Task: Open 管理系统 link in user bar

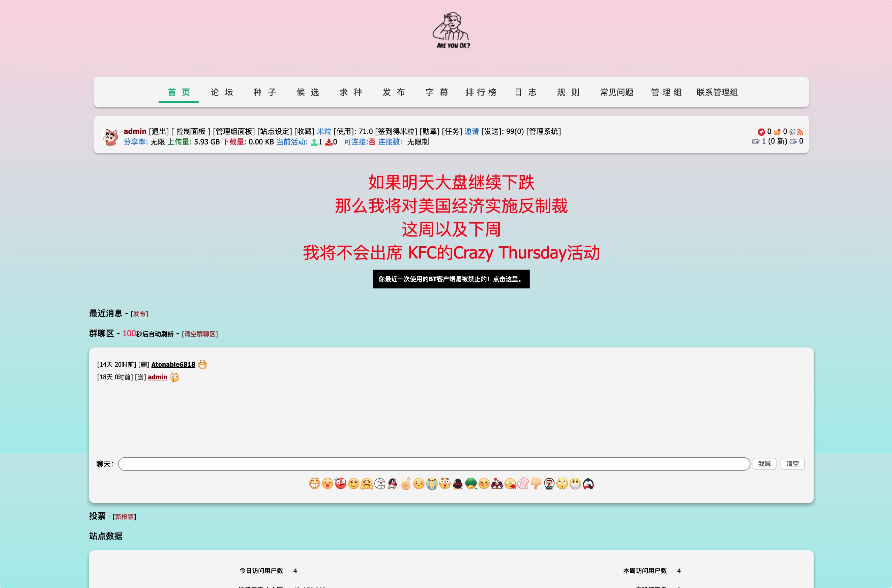Action: [x=544, y=131]
